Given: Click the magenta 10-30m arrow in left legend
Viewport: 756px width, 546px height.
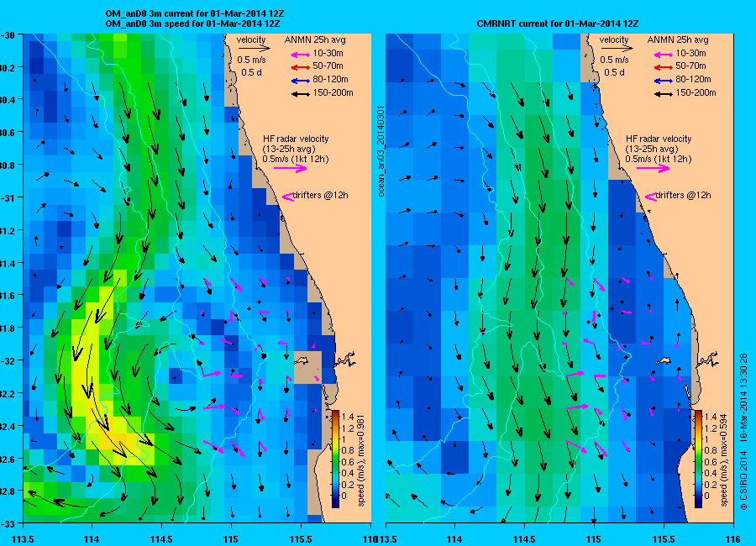Looking at the screenshot, I should (x=301, y=55).
